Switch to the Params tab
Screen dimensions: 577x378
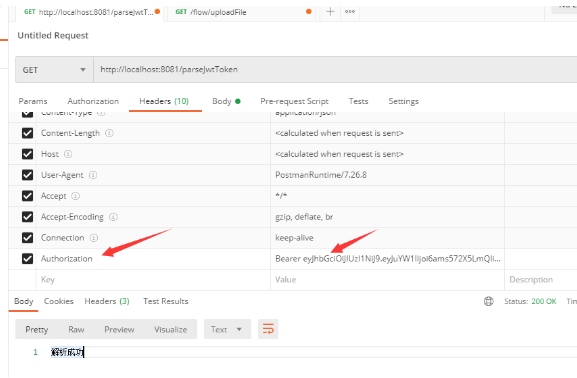pyautogui.click(x=33, y=101)
